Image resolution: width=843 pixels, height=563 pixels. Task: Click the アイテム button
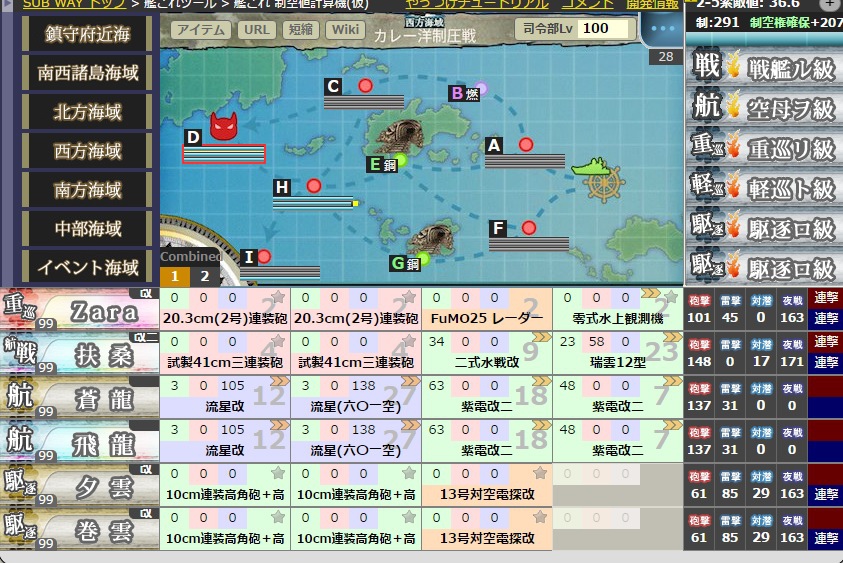pos(201,30)
